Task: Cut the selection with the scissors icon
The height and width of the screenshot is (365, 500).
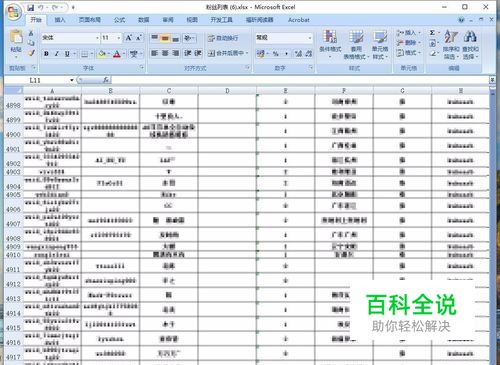Action: point(31,33)
